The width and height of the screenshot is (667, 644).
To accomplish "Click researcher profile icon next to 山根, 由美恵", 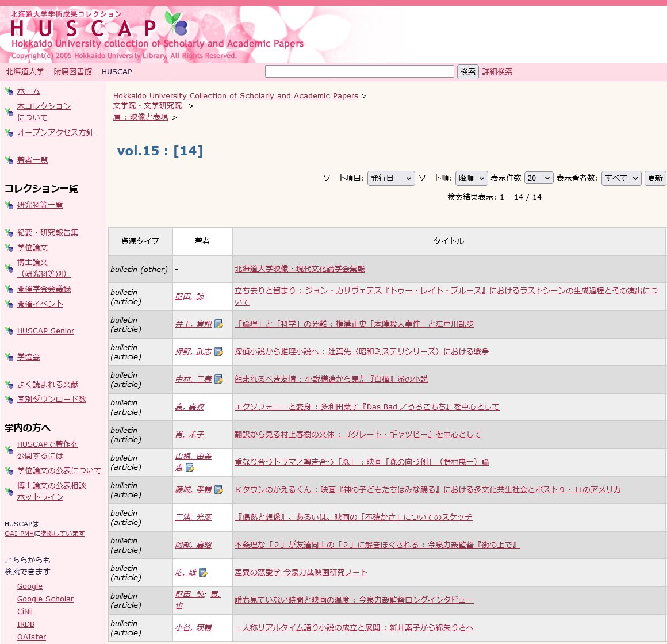I will 190,468.
